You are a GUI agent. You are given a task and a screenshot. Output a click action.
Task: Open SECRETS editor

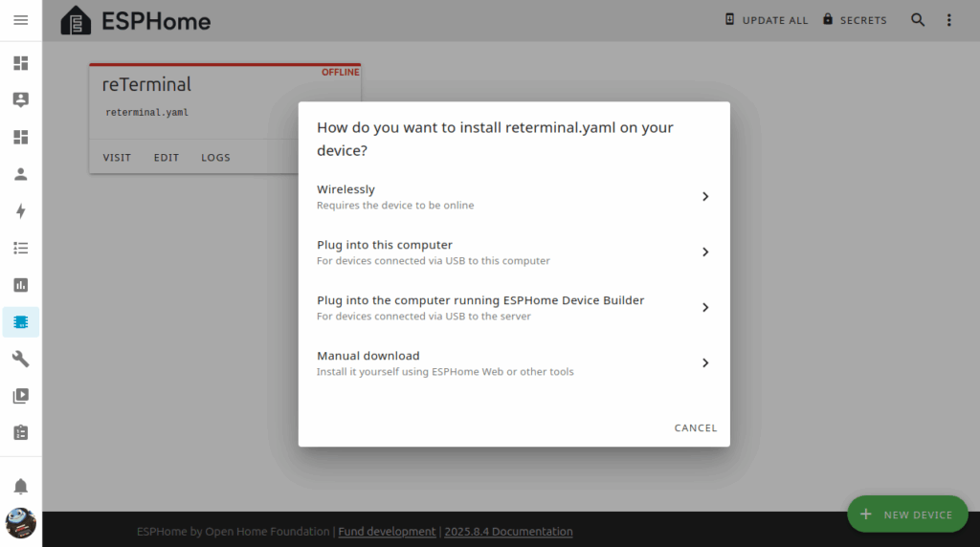(x=855, y=20)
